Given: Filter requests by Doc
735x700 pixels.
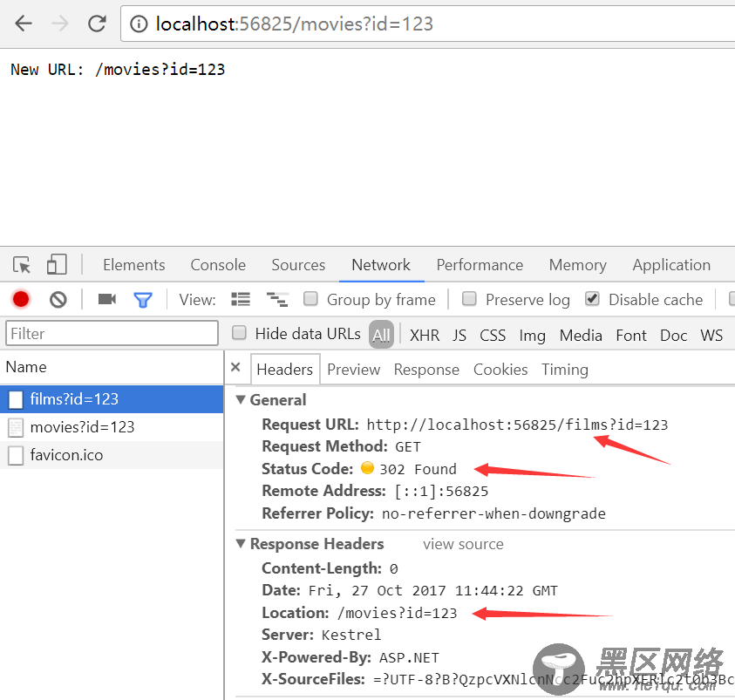Looking at the screenshot, I should 674,335.
